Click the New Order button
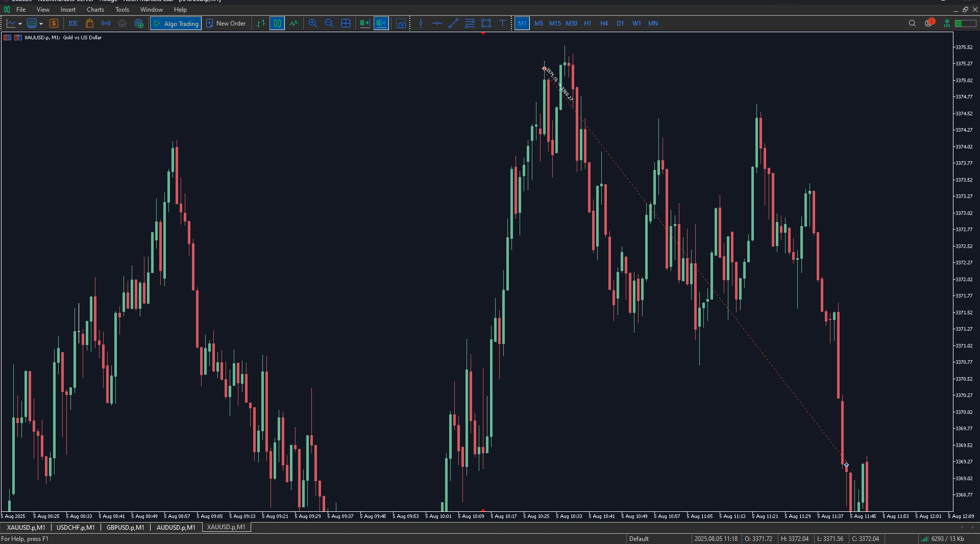Image resolution: width=980 pixels, height=544 pixels. [226, 23]
